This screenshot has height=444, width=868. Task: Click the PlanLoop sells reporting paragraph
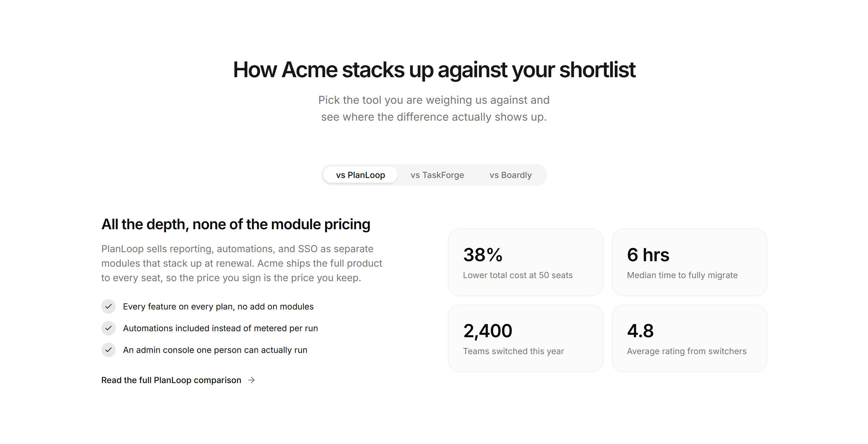pyautogui.click(x=242, y=263)
